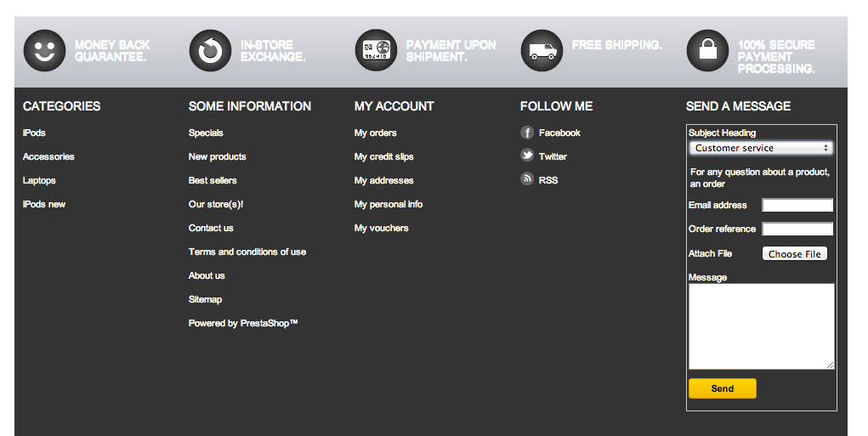
Task: Open the Laptops category
Action: (x=39, y=180)
